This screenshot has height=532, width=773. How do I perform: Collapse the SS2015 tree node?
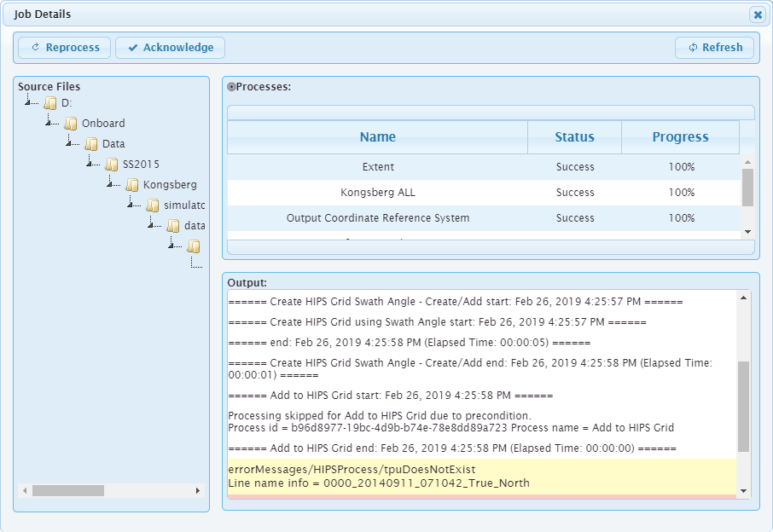click(x=90, y=165)
